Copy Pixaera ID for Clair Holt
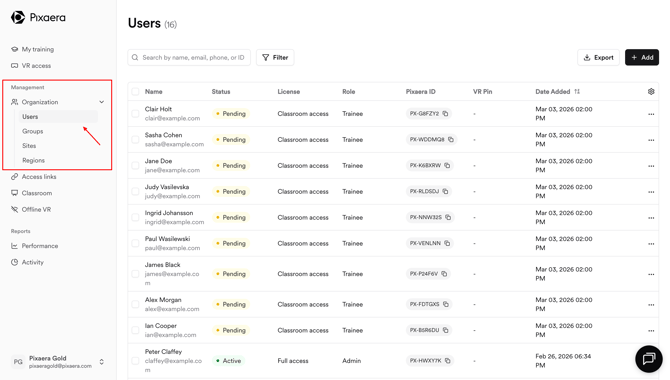The image size is (670, 380). (x=445, y=114)
